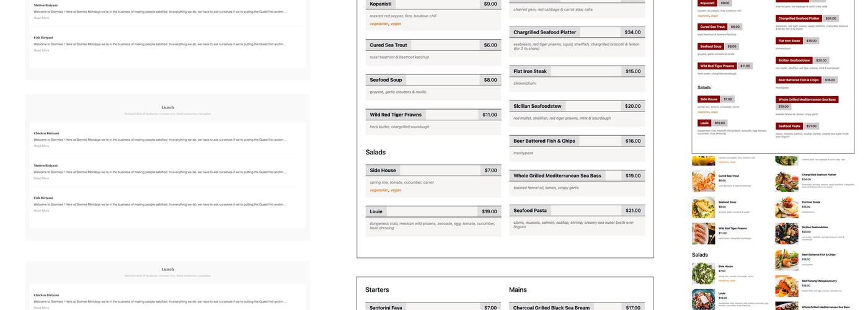Viewport: 868px width, 310px height.
Task: Select the Flat Iron Steak photo
Action: [x=786, y=207]
